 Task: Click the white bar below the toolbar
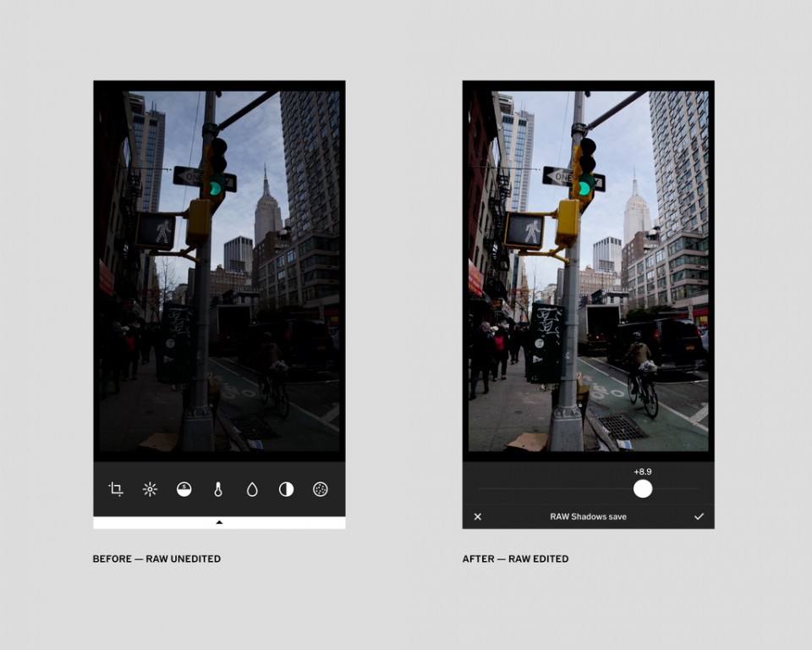click(x=219, y=522)
